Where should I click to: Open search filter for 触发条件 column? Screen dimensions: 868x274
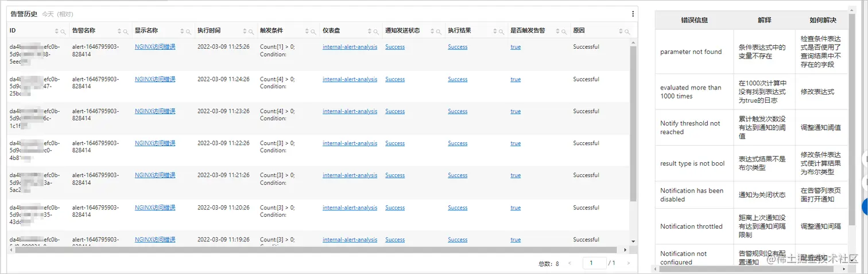coord(313,32)
